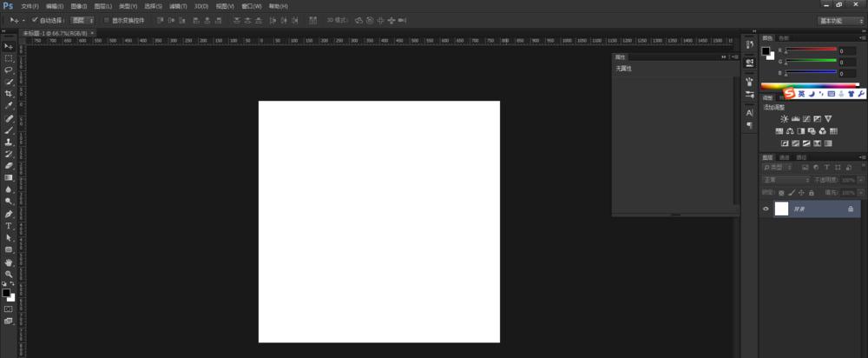Open the 3D (D) menu

[x=201, y=6]
